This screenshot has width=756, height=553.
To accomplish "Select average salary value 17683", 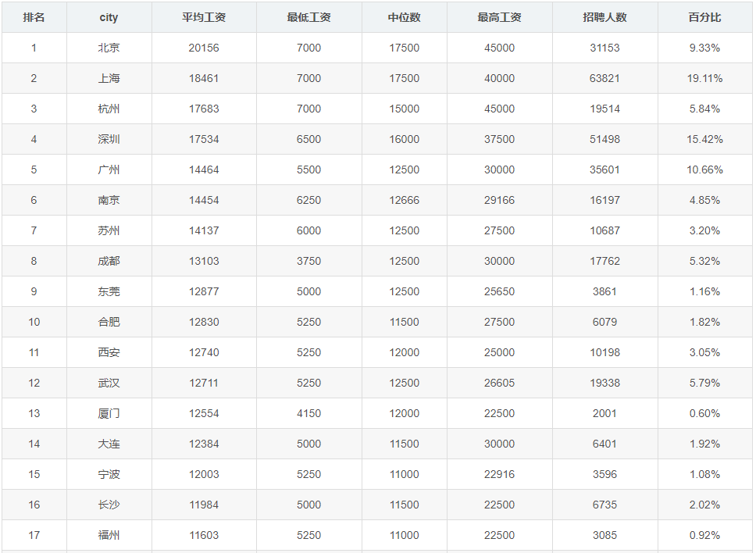I will [204, 109].
